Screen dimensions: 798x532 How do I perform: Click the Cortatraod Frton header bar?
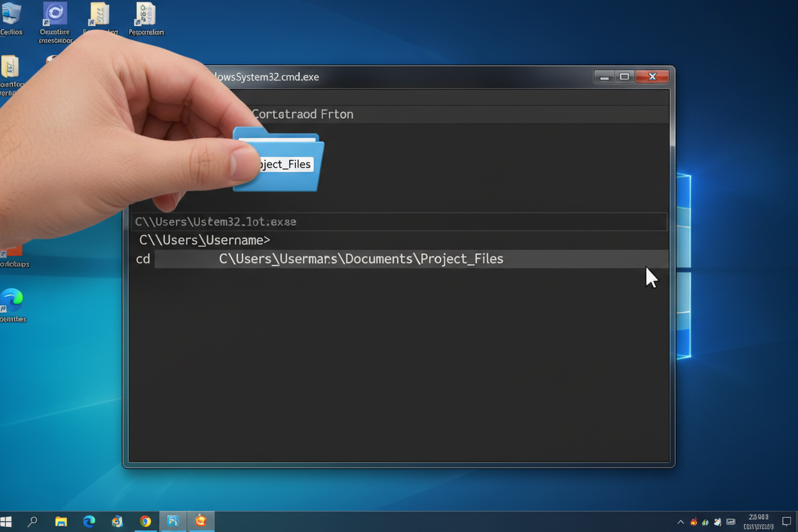tap(448, 114)
